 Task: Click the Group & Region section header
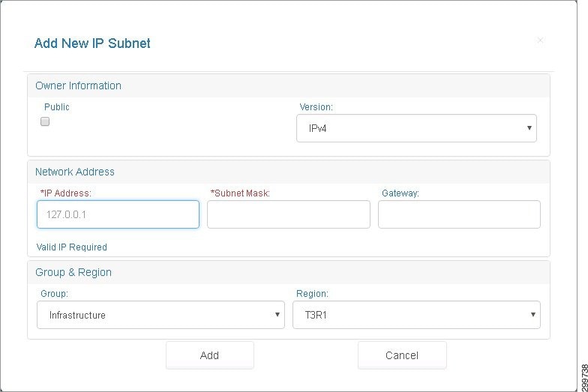tap(73, 273)
